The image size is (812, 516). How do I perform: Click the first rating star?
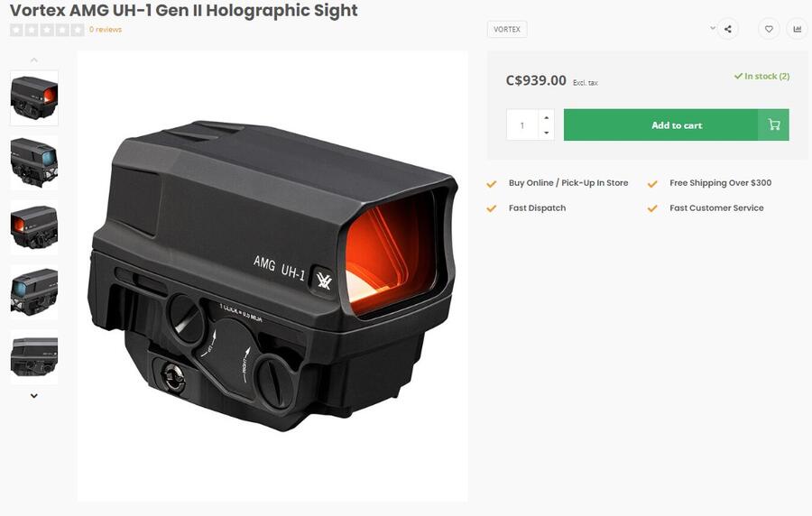pos(16,30)
